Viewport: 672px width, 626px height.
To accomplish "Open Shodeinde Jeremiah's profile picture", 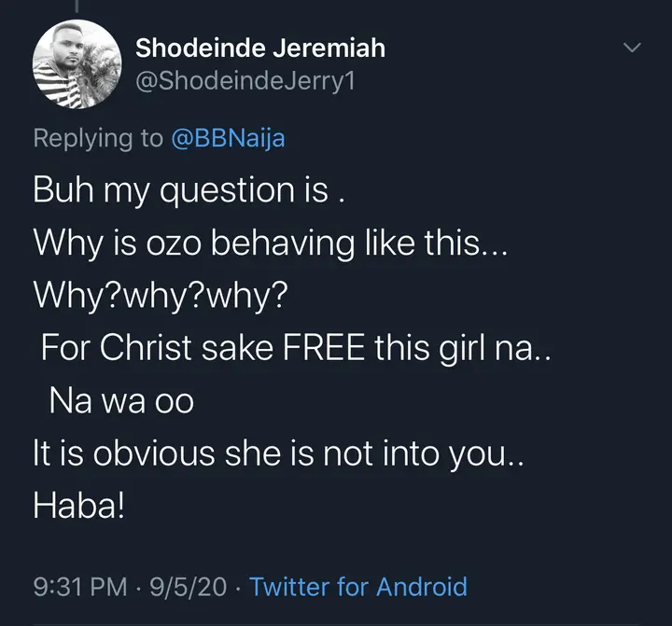I will pos(77,64).
